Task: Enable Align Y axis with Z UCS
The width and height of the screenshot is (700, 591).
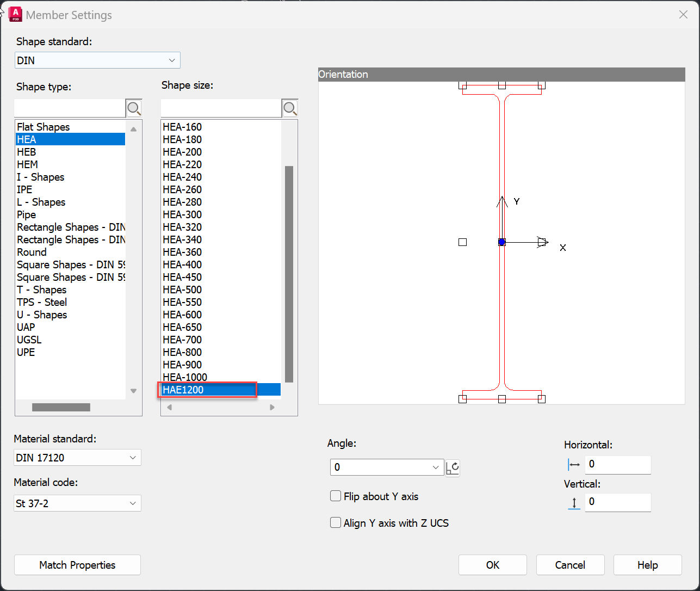Action: point(336,523)
